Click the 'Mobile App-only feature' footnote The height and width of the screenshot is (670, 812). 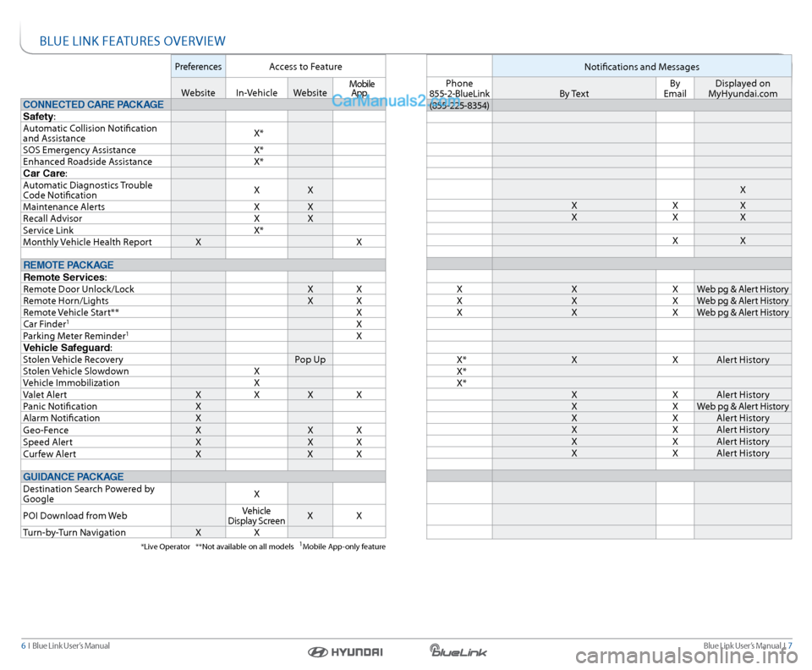pos(343,546)
